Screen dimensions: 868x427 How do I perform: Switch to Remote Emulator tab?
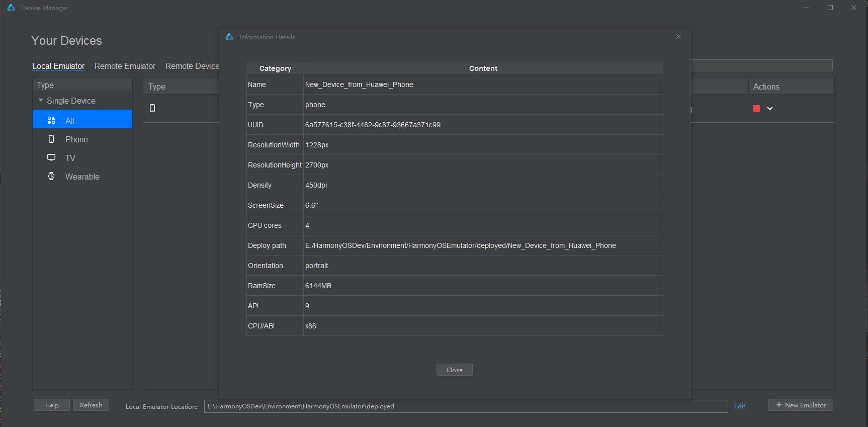click(125, 66)
